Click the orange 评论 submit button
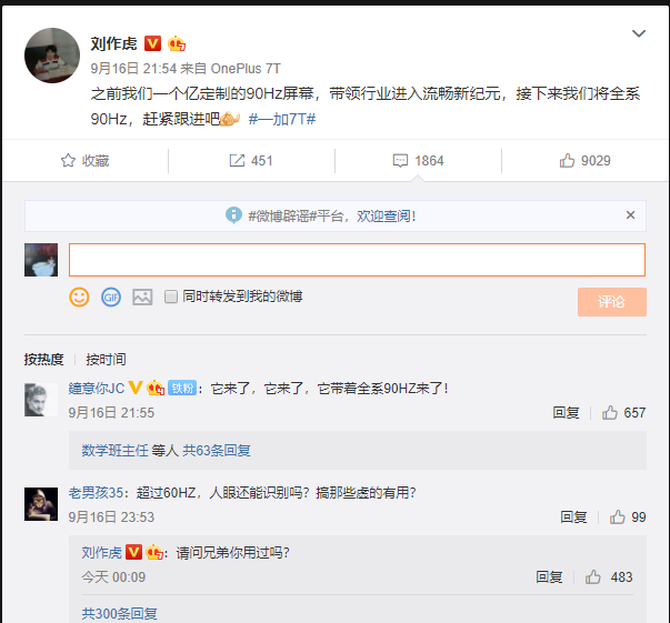The width and height of the screenshot is (670, 623). 612,302
